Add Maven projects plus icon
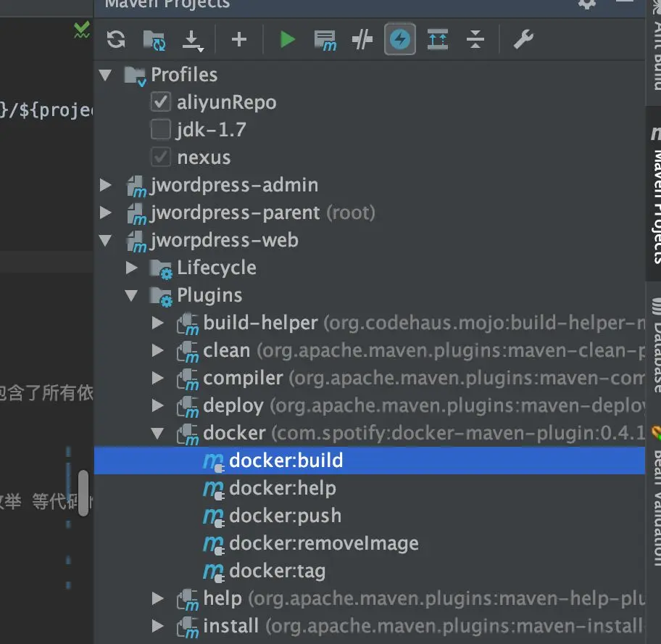Viewport: 661px width, 644px height. click(x=239, y=40)
